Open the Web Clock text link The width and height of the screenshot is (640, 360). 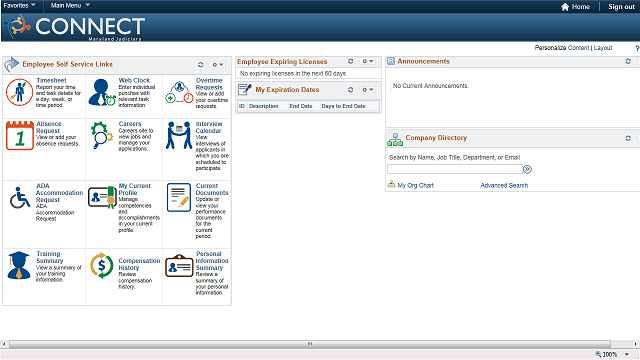tap(134, 80)
